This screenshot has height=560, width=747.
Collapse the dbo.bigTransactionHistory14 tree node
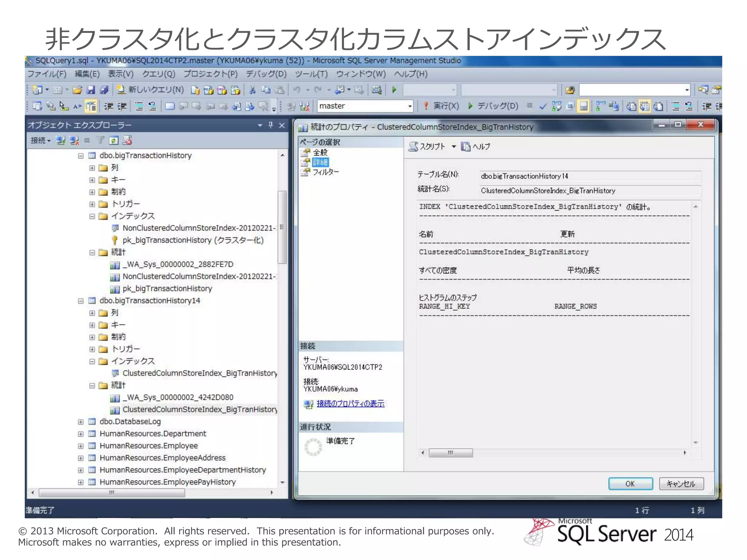[x=81, y=301]
